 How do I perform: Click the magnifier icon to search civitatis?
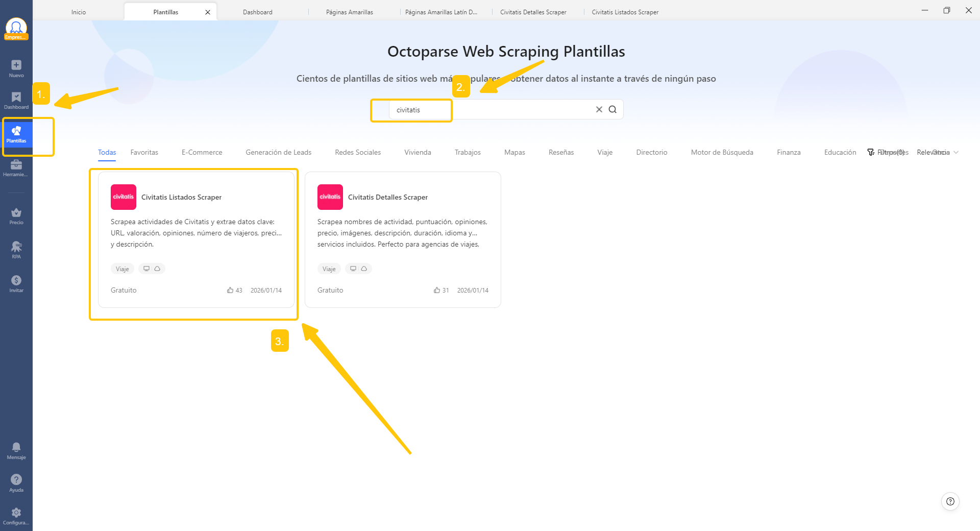click(x=612, y=109)
